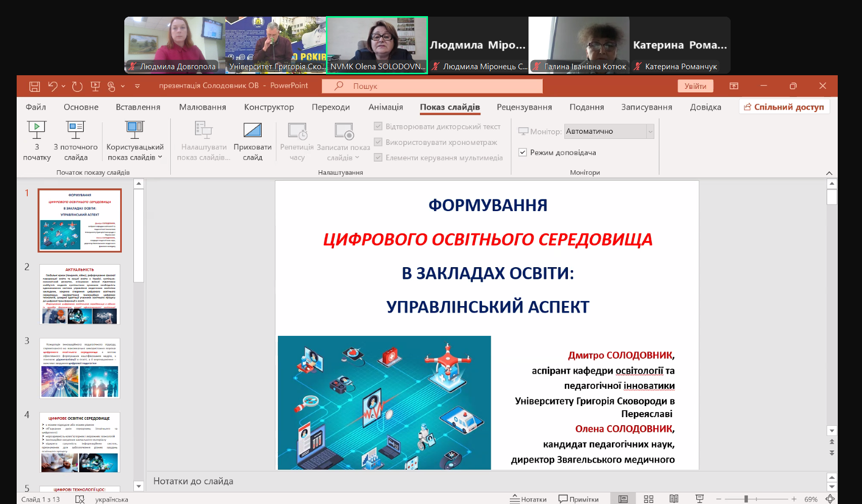Screen dimensions: 862x504
Task: Toggle Використовувати хронометраж checkbox
Action: pyautogui.click(x=378, y=142)
